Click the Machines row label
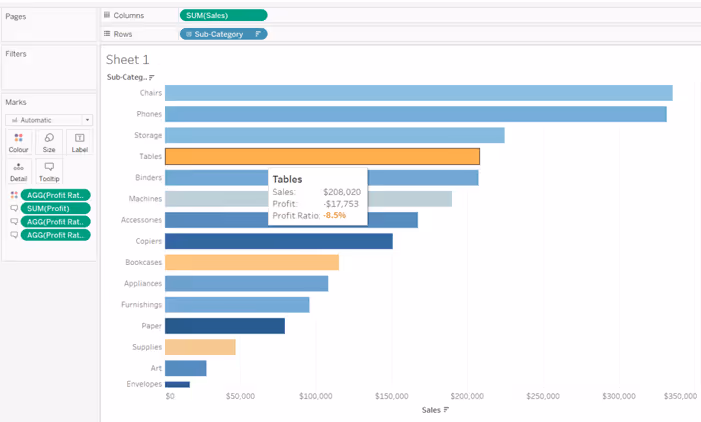This screenshot has width=701, height=422. pyautogui.click(x=145, y=198)
